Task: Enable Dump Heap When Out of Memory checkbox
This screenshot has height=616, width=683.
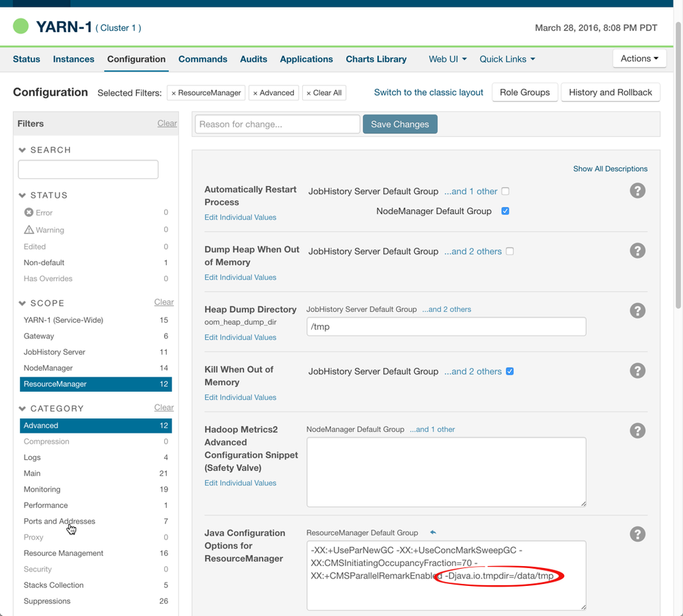Action: click(509, 252)
